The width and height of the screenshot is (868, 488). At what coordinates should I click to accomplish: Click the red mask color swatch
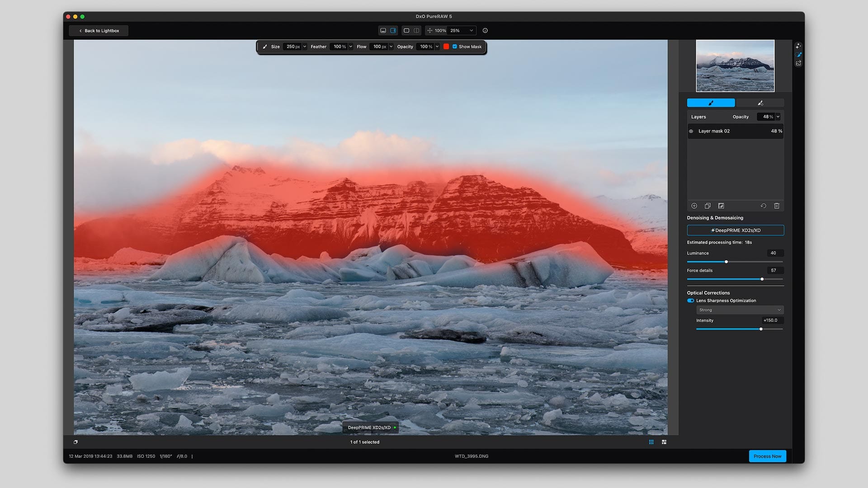(x=446, y=47)
